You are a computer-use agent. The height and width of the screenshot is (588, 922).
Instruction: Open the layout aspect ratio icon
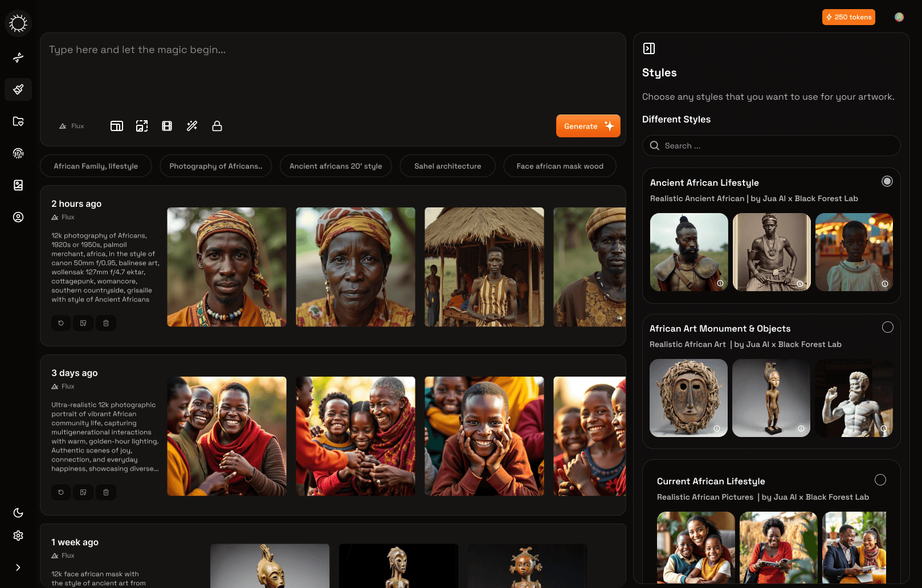(x=117, y=126)
